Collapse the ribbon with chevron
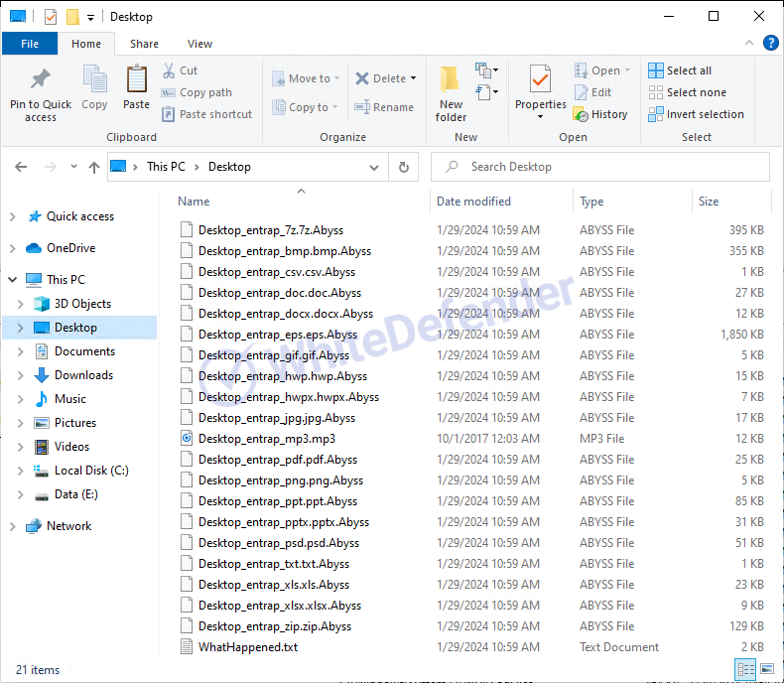 pos(749,43)
